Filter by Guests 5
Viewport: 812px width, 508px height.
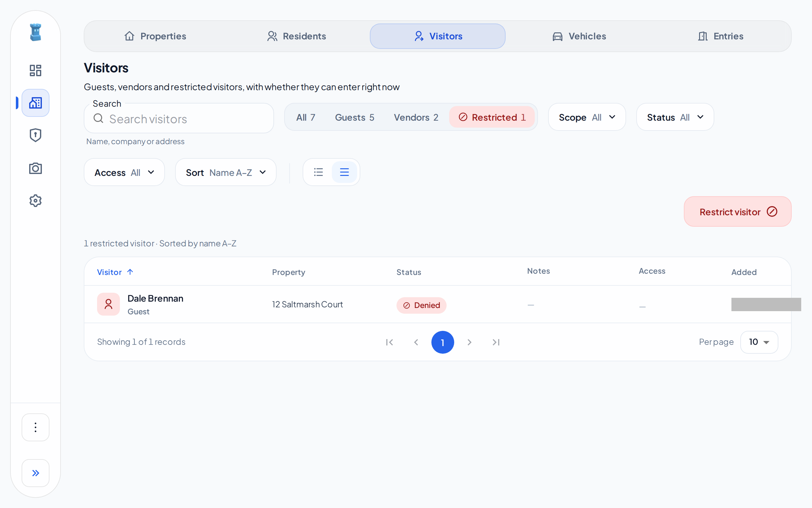pyautogui.click(x=354, y=117)
